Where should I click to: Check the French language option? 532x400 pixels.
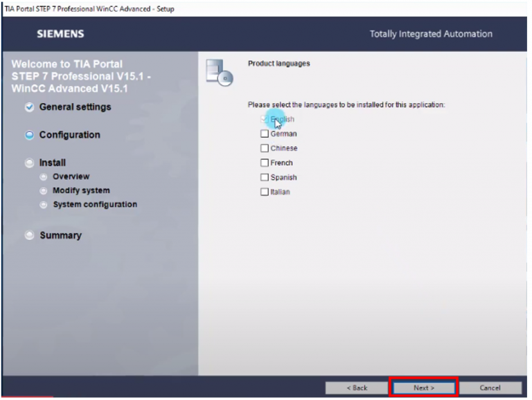coord(264,163)
